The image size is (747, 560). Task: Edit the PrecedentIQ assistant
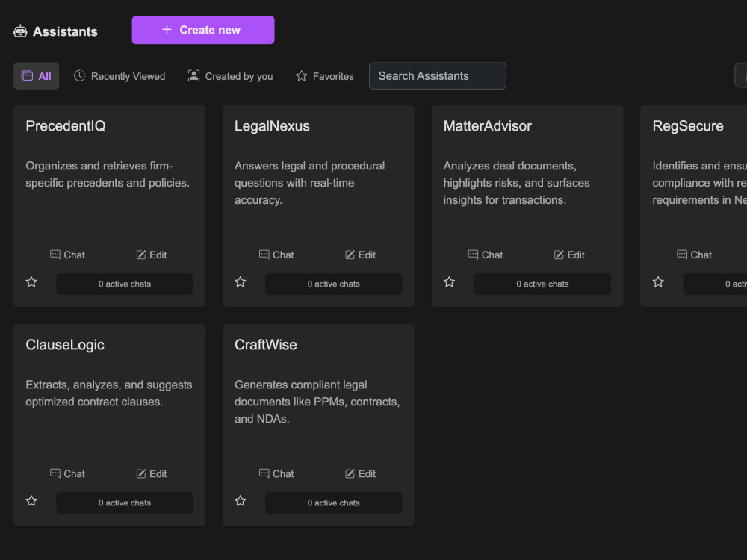pos(152,255)
